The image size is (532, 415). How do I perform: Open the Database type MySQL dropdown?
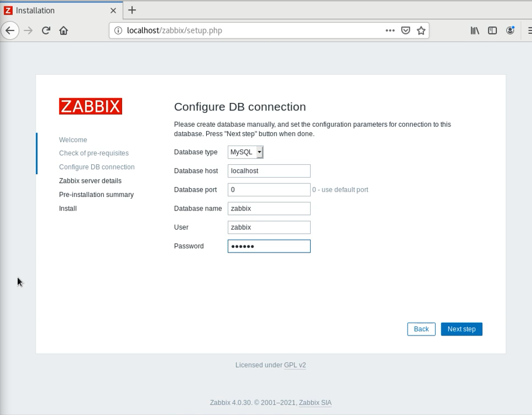pyautogui.click(x=246, y=152)
